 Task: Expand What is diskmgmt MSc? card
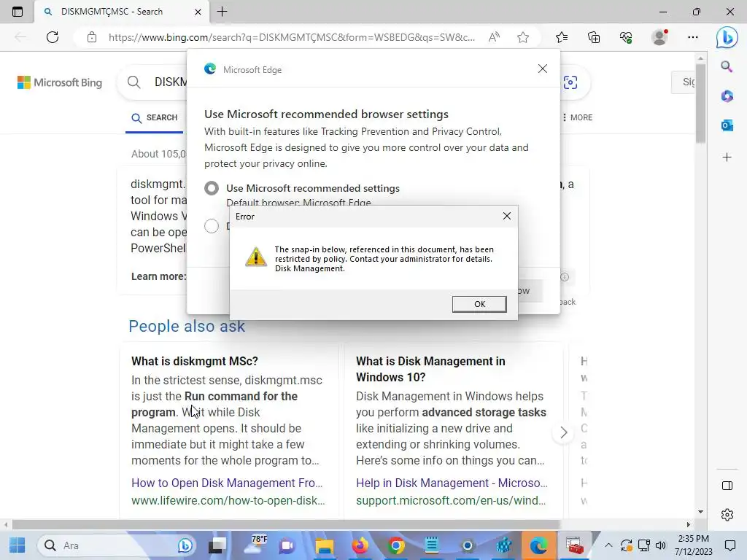pos(194,361)
